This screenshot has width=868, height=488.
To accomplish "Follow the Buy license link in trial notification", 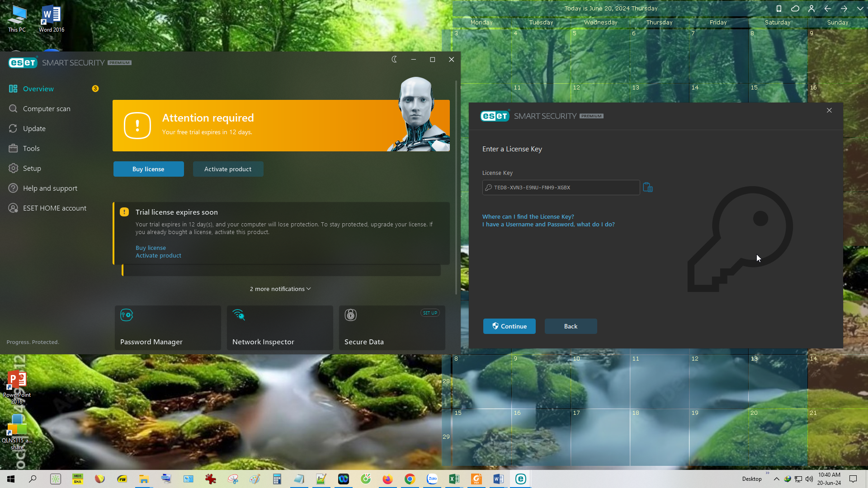I will tap(151, 248).
